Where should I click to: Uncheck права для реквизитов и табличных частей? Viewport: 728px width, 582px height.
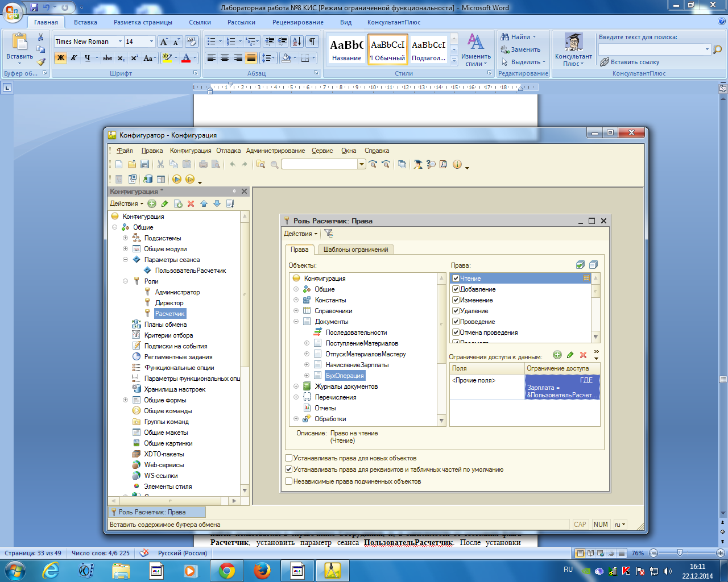point(288,470)
